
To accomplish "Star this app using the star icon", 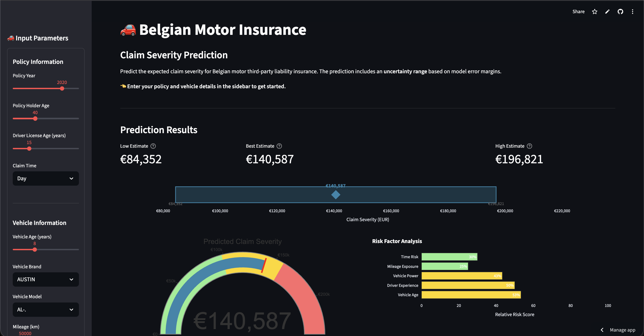I will tap(595, 11).
